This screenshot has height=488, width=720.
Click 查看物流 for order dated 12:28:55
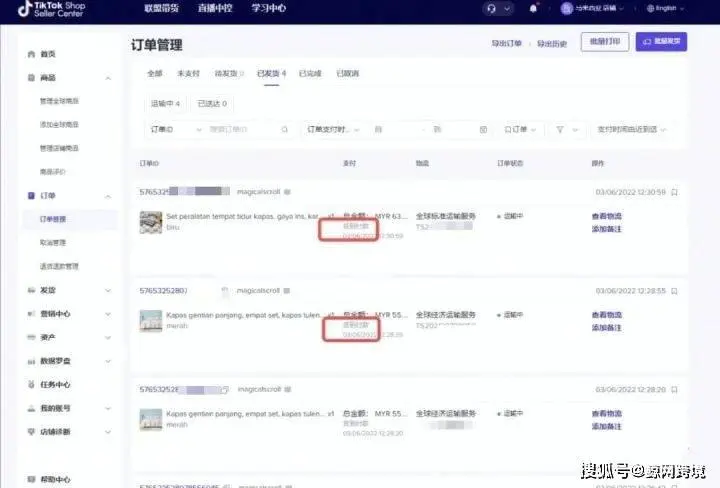tap(607, 315)
